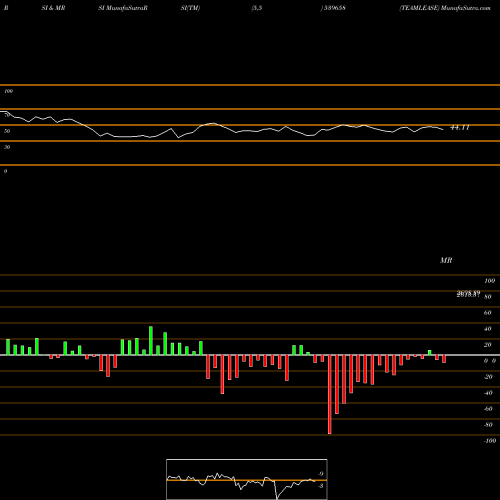Open the mini overview chart thumbnail
Viewport: 500px width, 500px height.
[247, 479]
